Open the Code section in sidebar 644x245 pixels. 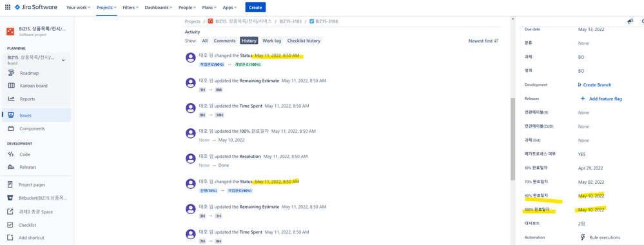[x=24, y=154]
